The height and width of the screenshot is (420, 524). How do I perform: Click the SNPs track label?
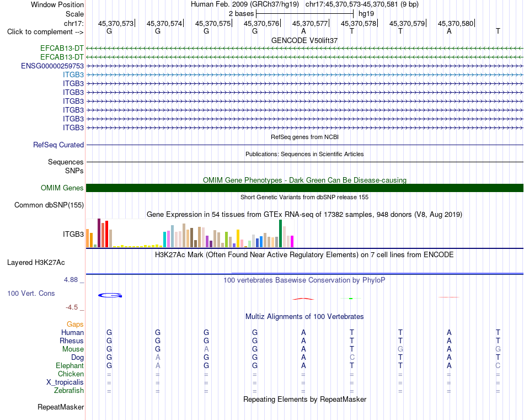[x=74, y=171]
